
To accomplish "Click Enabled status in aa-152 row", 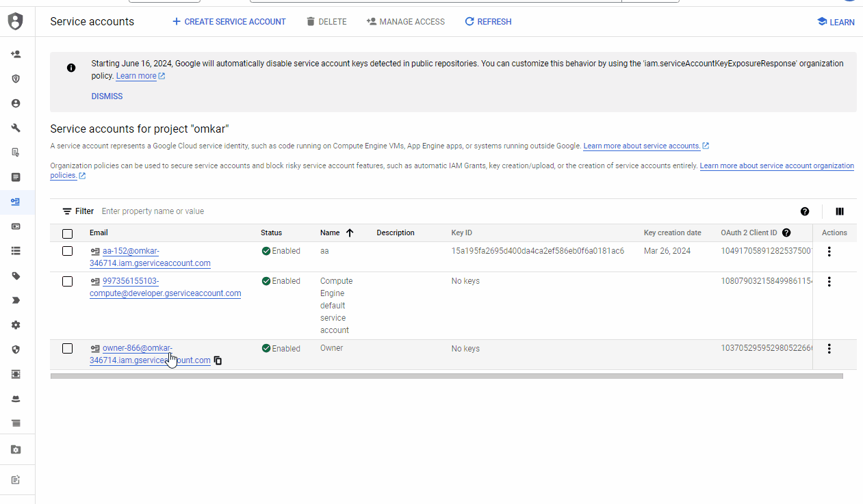I will [x=281, y=251].
